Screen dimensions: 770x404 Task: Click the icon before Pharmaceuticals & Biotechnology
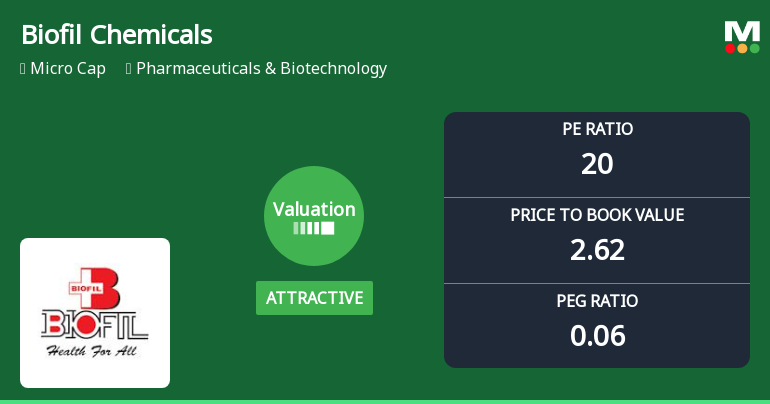[129, 69]
